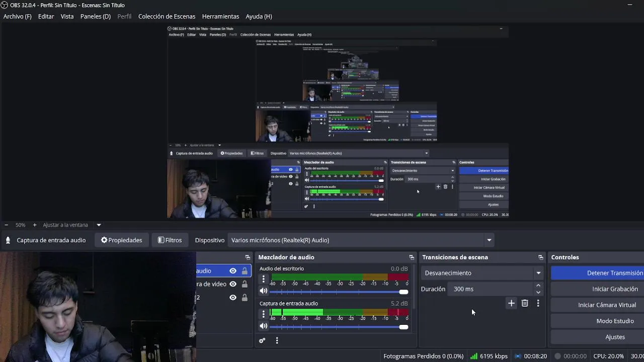Screen dimensions: 644x362
Task: Click the grey recording status icon
Action: 557,356
